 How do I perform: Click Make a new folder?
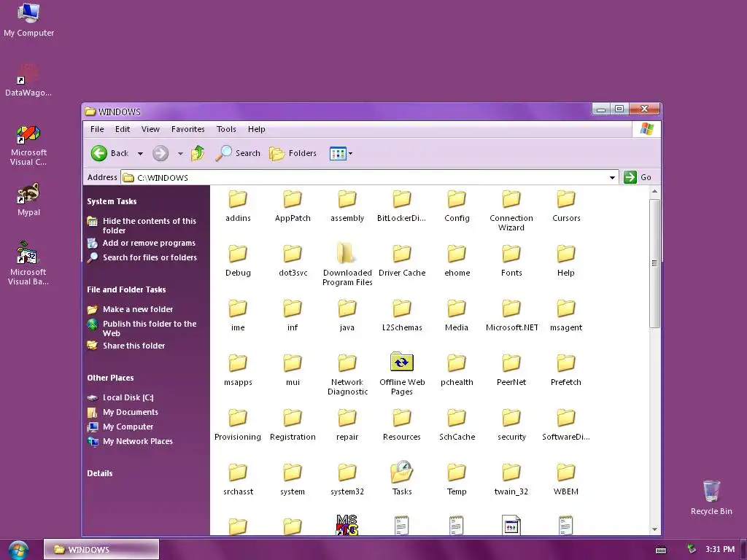click(x=130, y=309)
